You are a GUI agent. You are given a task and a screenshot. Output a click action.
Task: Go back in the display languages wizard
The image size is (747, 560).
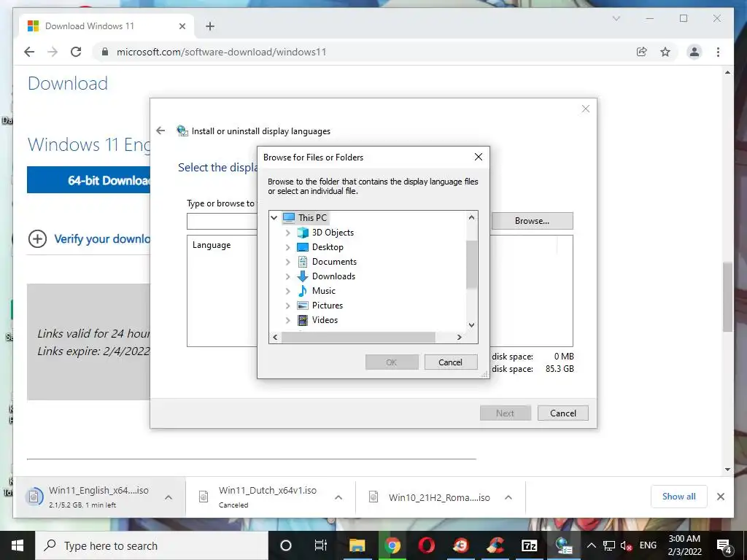[x=160, y=131]
